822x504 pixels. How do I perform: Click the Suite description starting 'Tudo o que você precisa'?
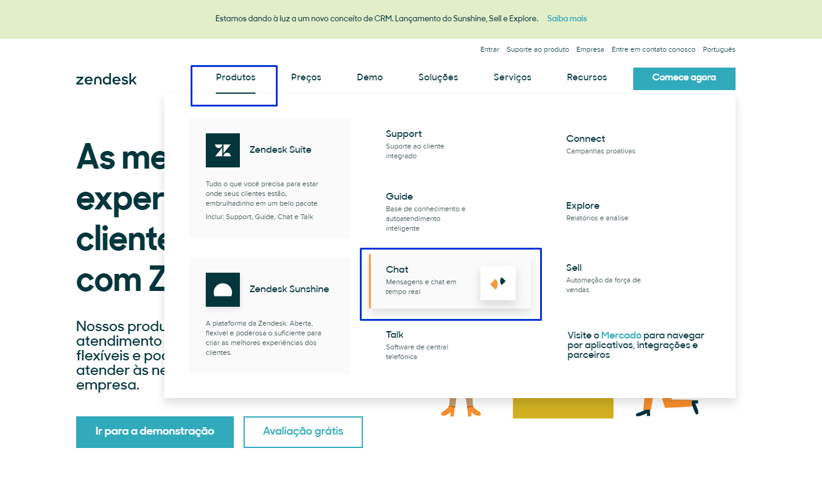tap(262, 194)
